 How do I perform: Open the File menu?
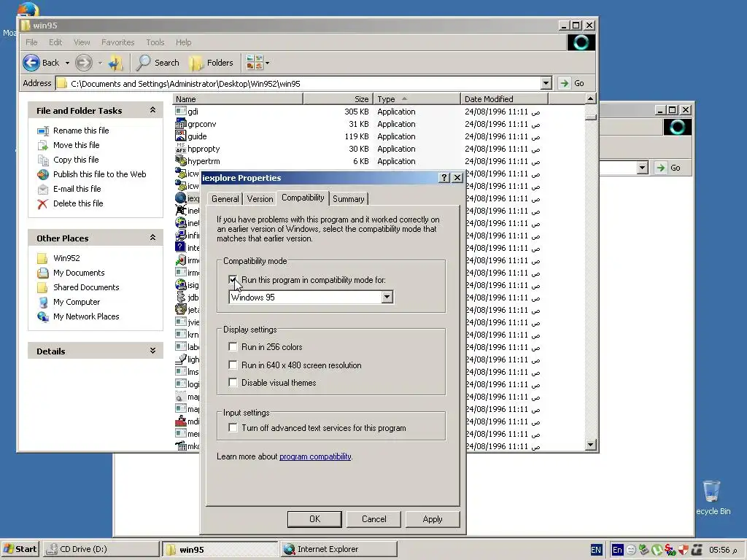31,42
